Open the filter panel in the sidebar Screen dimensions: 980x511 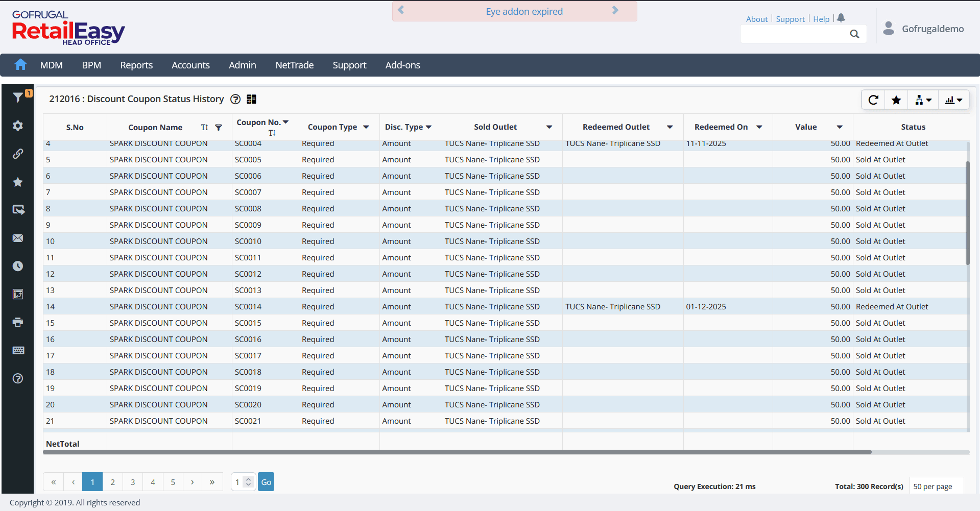point(18,98)
